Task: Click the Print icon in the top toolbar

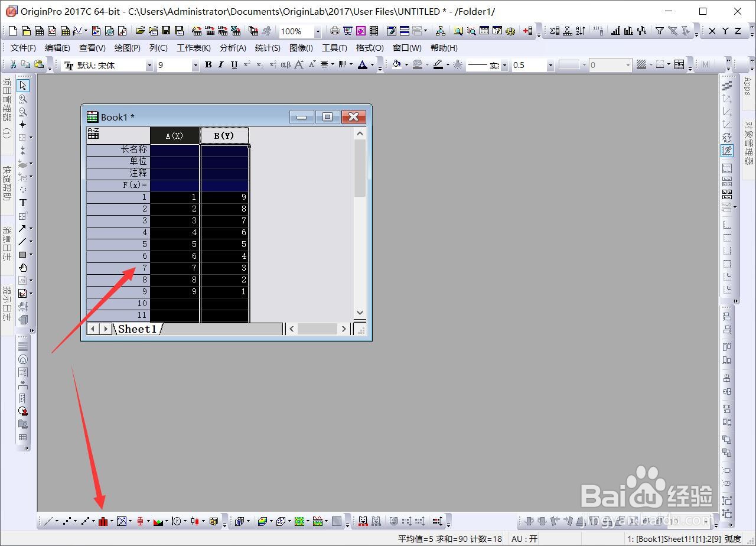Action: (335, 31)
